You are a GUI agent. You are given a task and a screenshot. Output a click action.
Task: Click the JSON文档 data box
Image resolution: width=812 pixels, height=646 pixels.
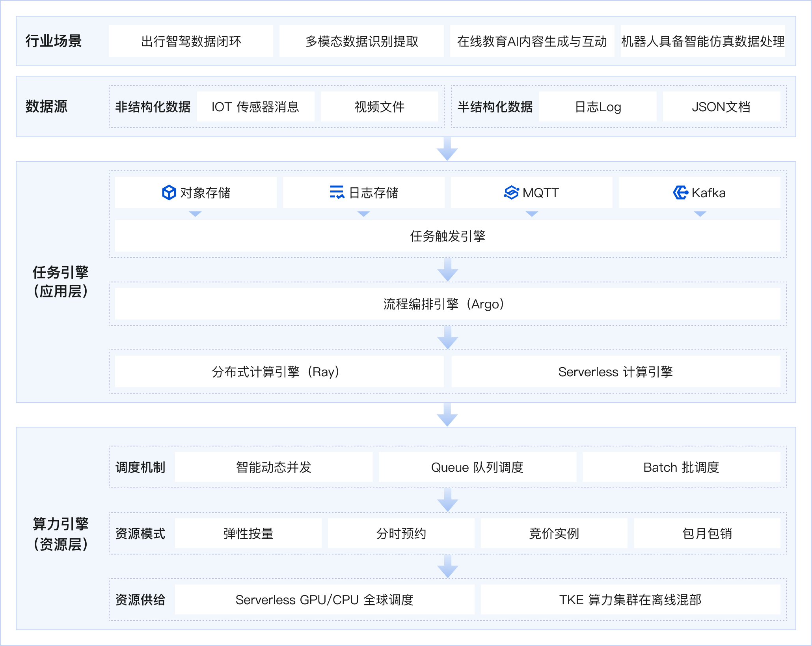(721, 107)
